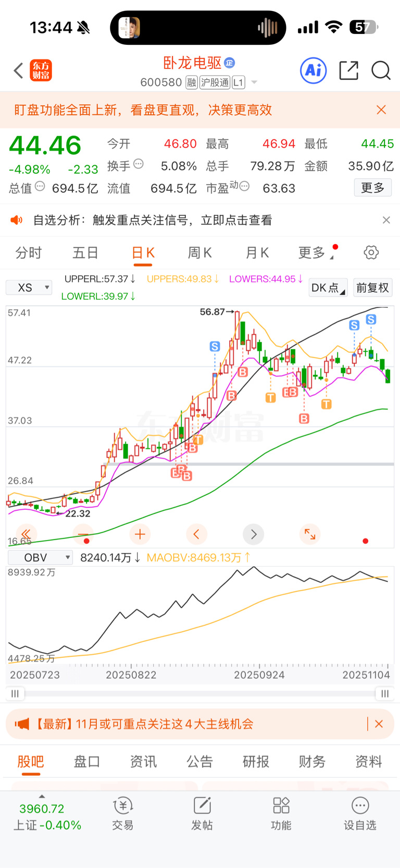The width and height of the screenshot is (400, 868).
Task: Open the DK点 options menu
Action: point(328,288)
